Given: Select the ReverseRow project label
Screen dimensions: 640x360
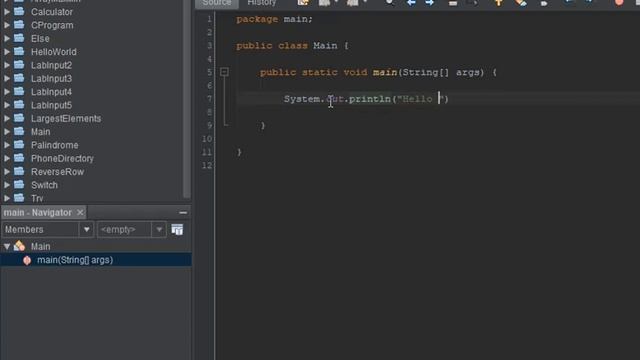Looking at the screenshot, I should click(58, 172).
